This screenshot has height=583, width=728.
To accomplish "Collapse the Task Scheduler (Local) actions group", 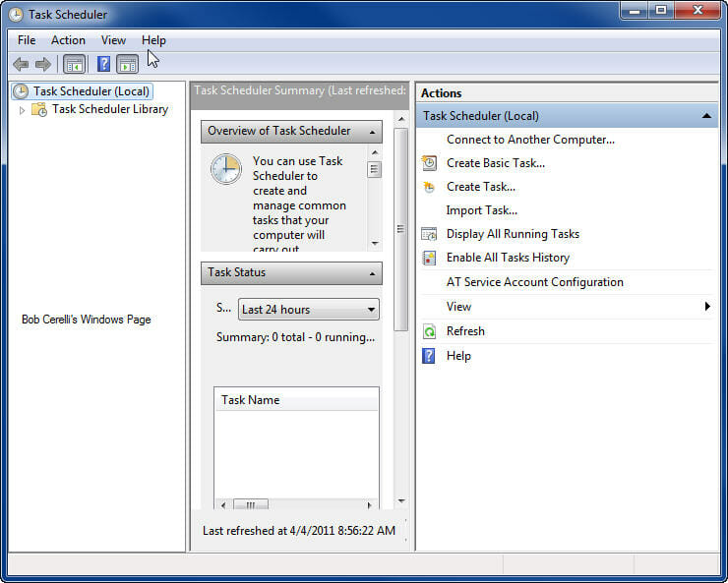I will pos(706,115).
